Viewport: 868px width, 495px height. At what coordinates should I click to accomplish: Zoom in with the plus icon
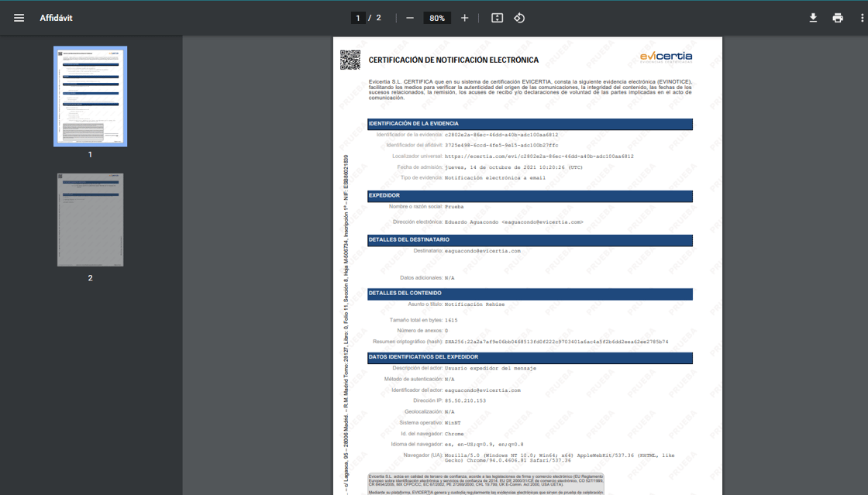pyautogui.click(x=464, y=18)
